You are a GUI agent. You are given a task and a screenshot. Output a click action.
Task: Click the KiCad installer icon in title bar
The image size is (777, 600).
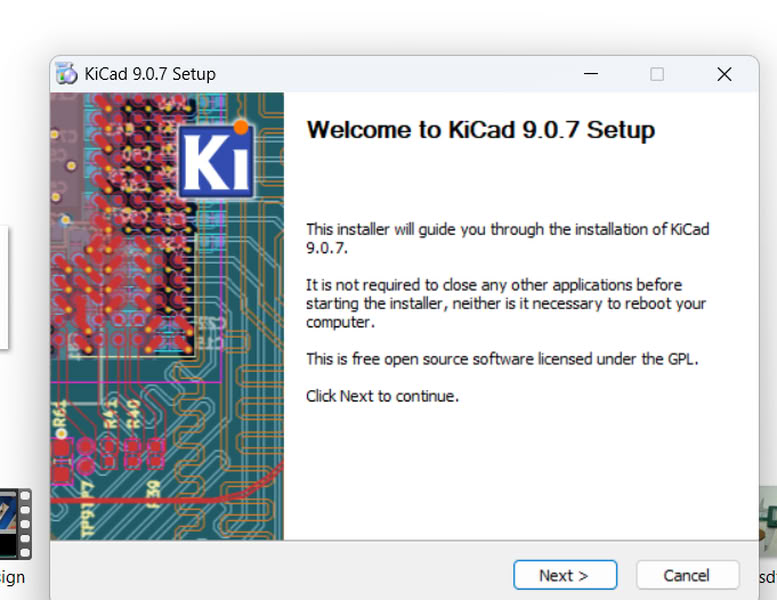(67, 74)
